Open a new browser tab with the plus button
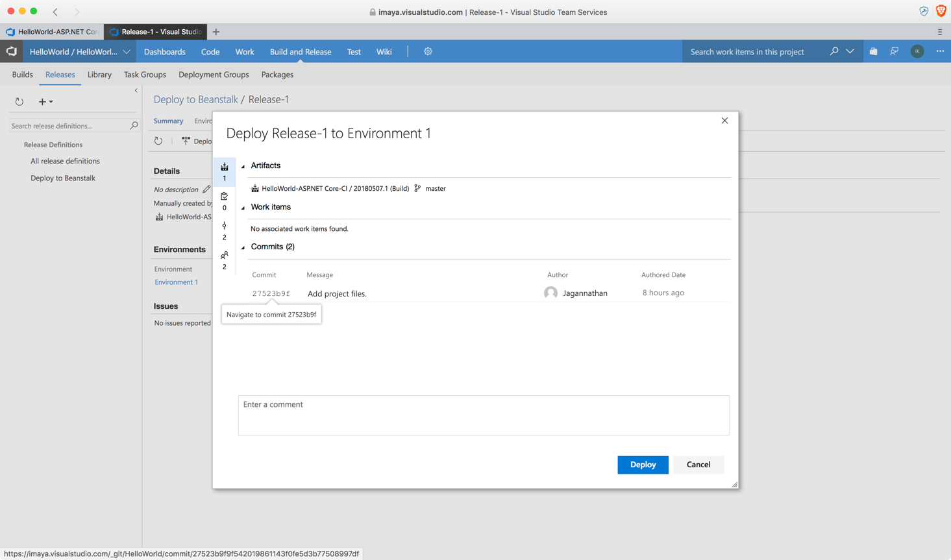 click(x=216, y=32)
